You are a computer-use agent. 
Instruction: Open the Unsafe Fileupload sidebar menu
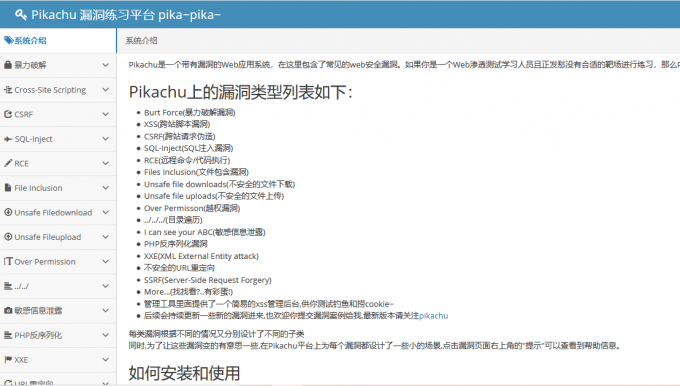click(58, 237)
